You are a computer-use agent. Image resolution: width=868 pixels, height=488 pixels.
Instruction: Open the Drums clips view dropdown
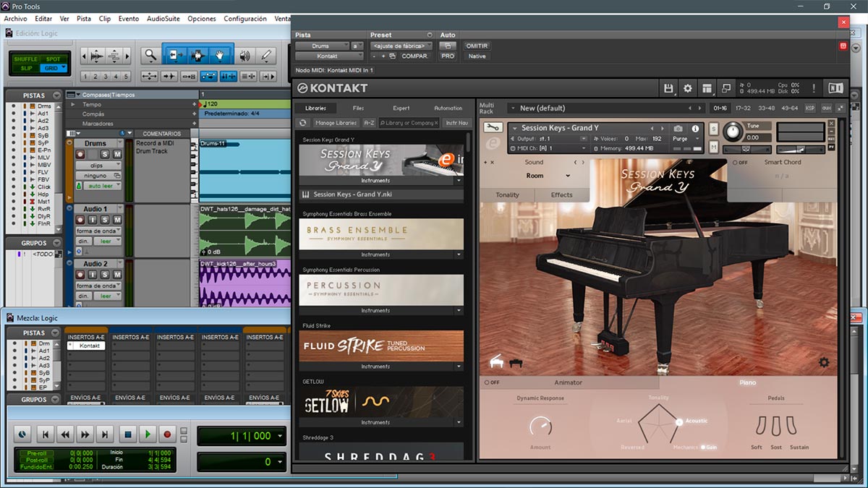pos(98,166)
